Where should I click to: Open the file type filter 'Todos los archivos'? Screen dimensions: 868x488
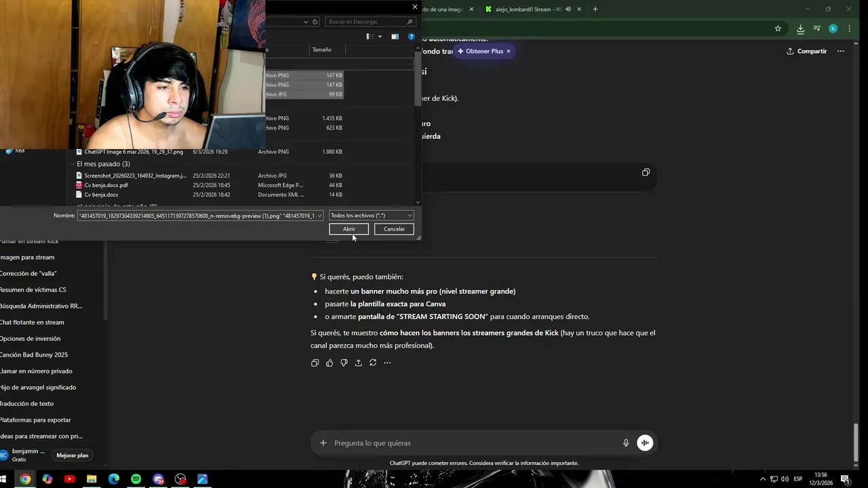[371, 216]
